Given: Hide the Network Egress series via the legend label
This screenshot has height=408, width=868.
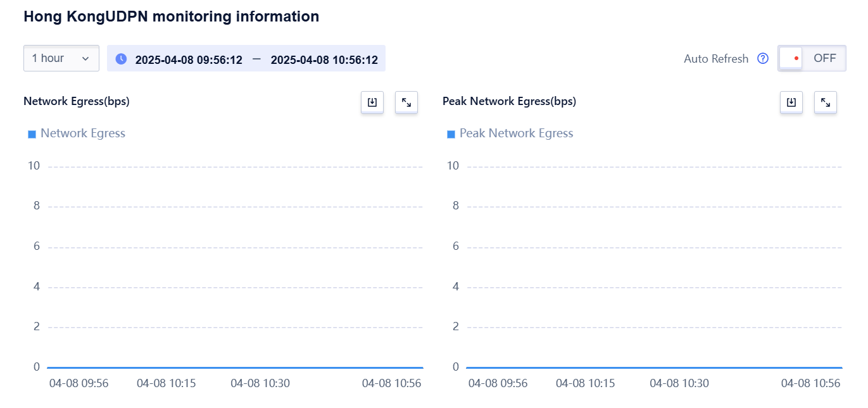Looking at the screenshot, I should click(x=83, y=133).
